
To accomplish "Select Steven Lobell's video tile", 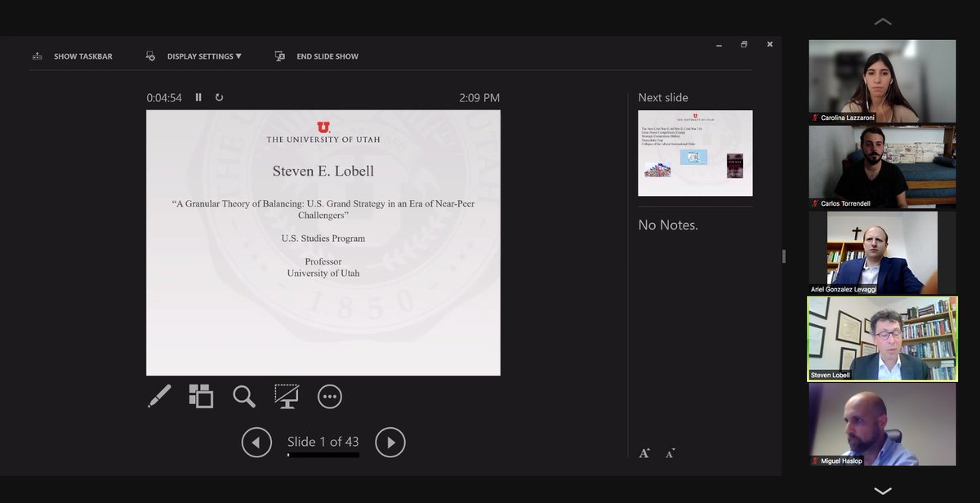I will click(882, 339).
